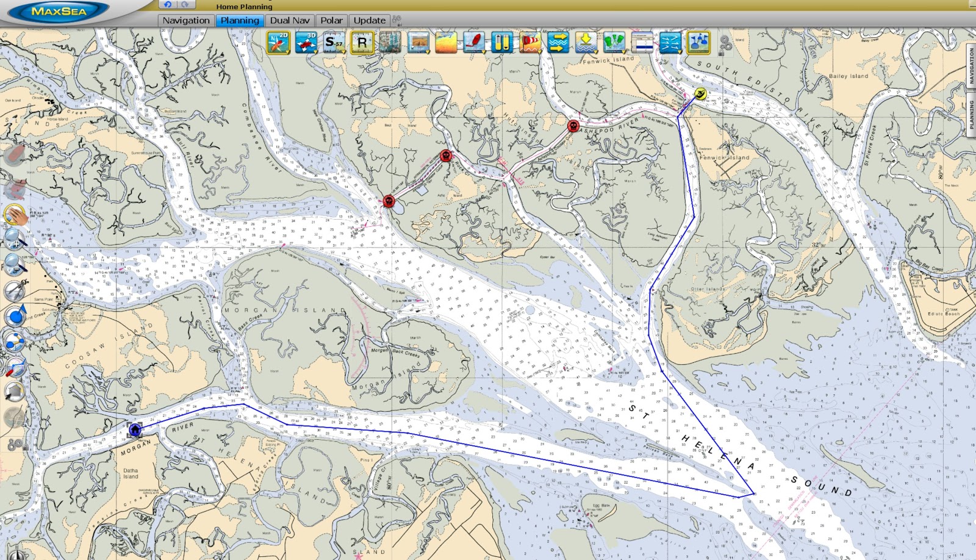Select the route creation tool
976x560 pixels.
point(15,342)
